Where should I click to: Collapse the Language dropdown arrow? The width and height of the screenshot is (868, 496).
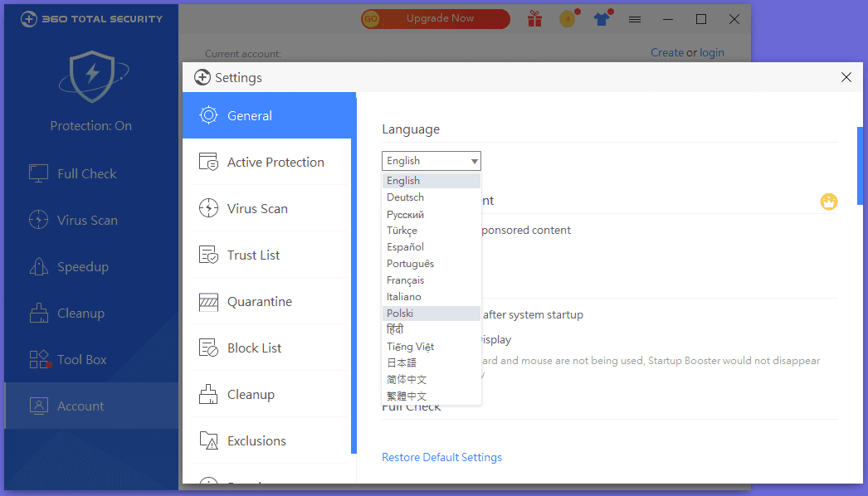tap(475, 161)
